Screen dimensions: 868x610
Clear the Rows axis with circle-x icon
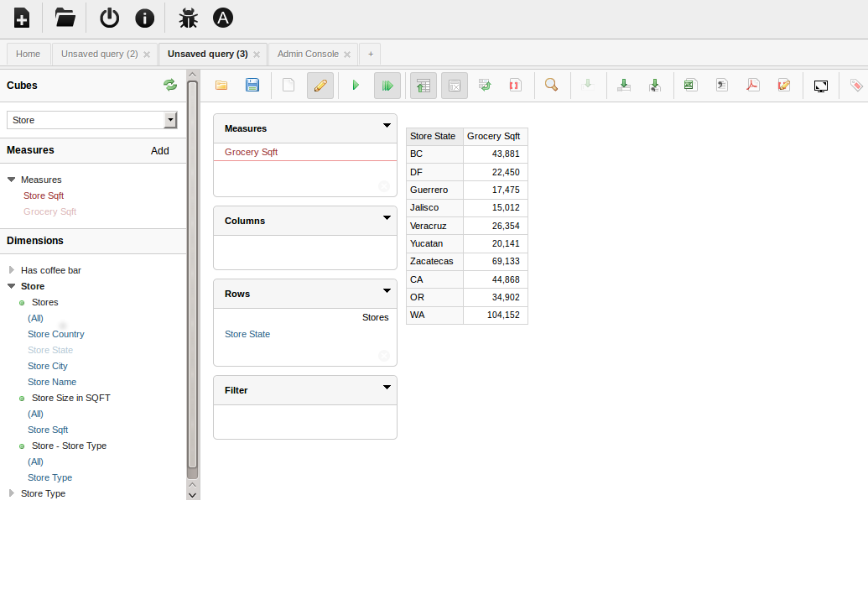click(383, 356)
